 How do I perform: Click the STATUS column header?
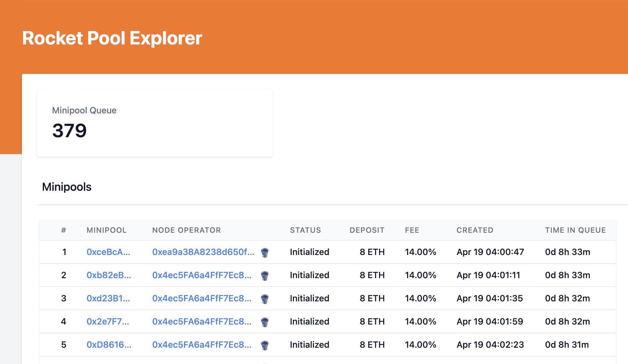[306, 230]
